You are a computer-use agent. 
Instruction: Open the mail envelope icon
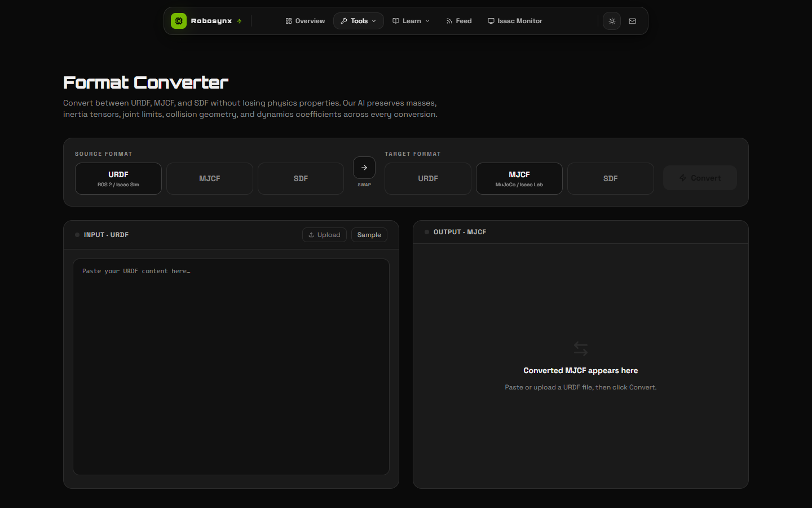point(632,21)
